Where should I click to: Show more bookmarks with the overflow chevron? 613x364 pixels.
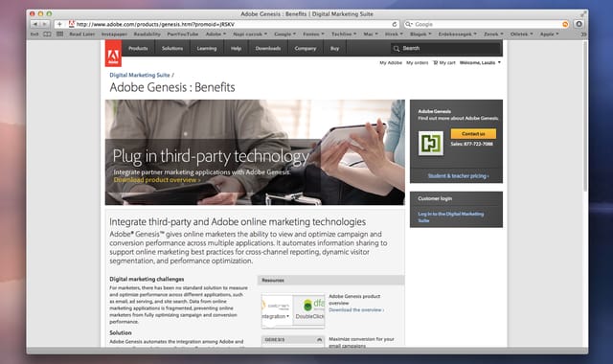(583, 34)
